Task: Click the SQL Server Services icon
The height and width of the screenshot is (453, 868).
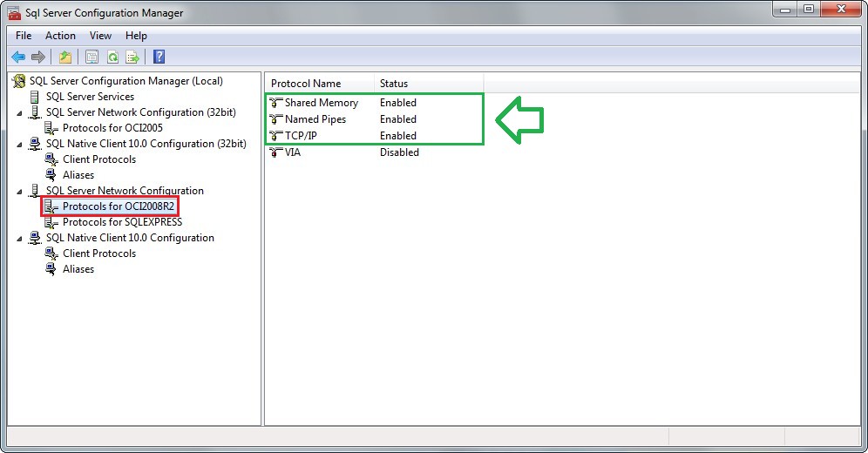Action: tap(34, 97)
